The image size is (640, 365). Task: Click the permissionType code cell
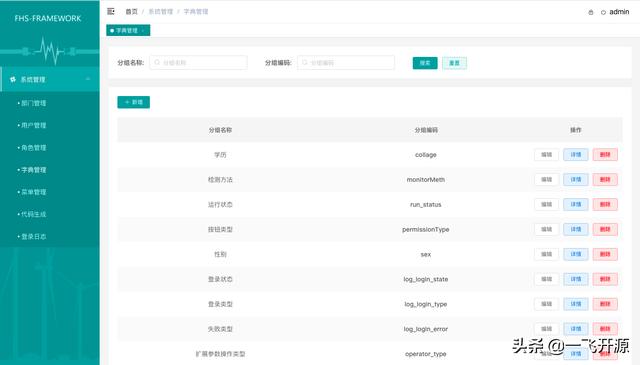click(x=426, y=229)
